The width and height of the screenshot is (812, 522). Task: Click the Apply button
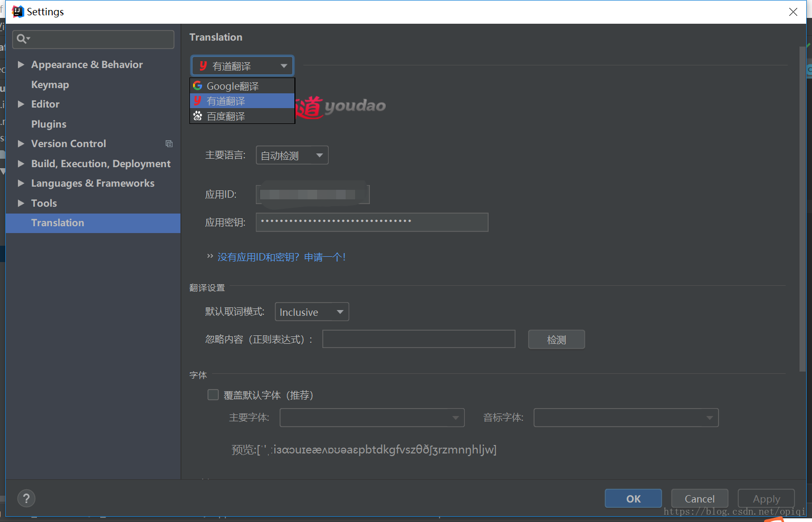(x=766, y=498)
